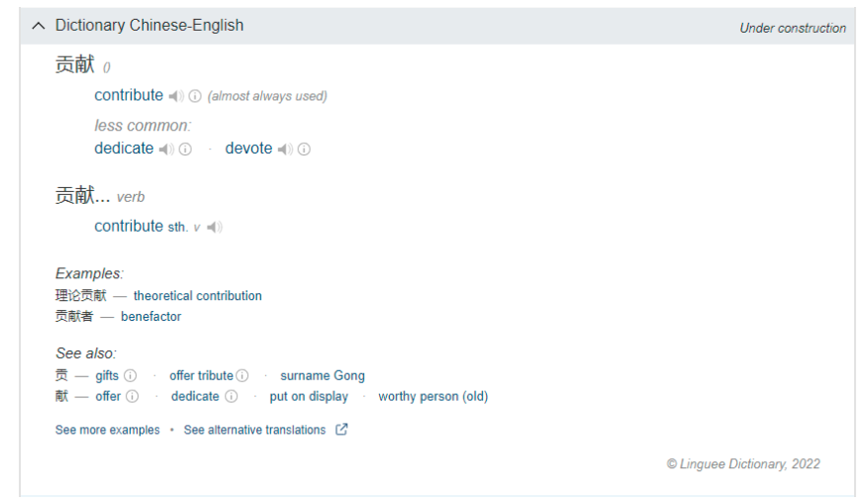Click external link icon after alternative translations

[341, 430]
